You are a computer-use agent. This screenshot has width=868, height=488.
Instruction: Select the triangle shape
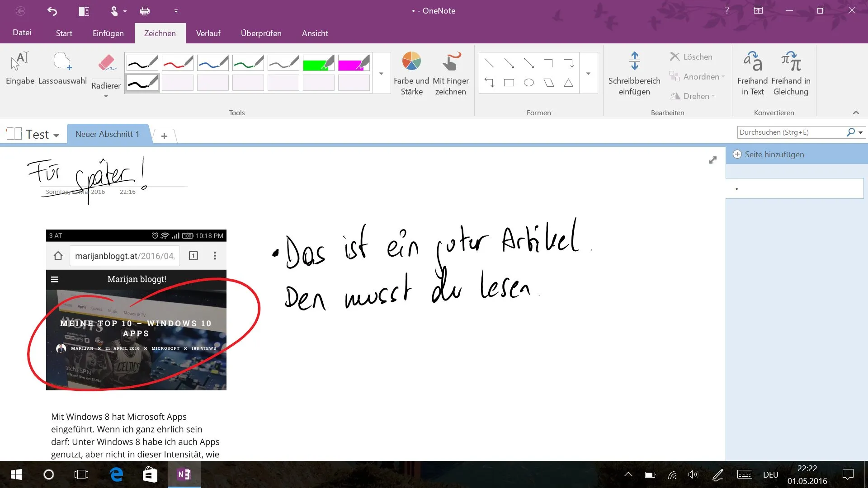(569, 83)
